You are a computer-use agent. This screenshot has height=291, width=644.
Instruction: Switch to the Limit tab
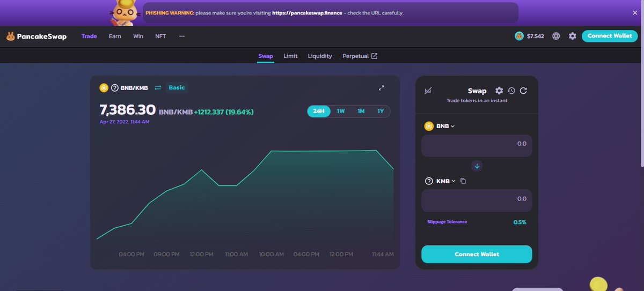(x=290, y=56)
